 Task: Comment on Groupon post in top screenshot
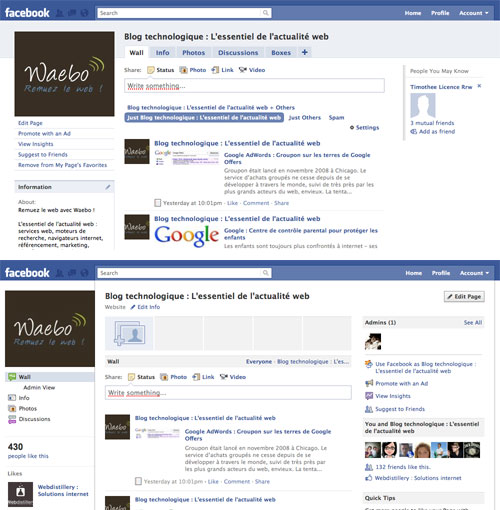click(256, 203)
